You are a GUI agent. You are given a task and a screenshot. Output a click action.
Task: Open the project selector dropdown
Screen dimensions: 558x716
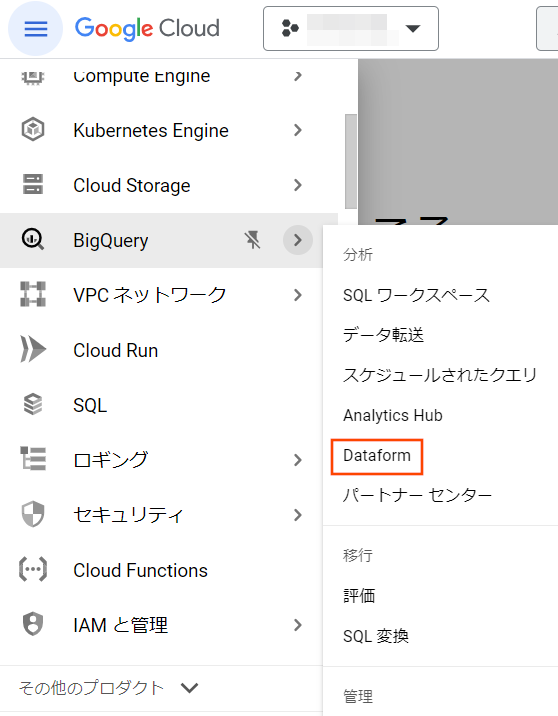[x=351, y=28]
